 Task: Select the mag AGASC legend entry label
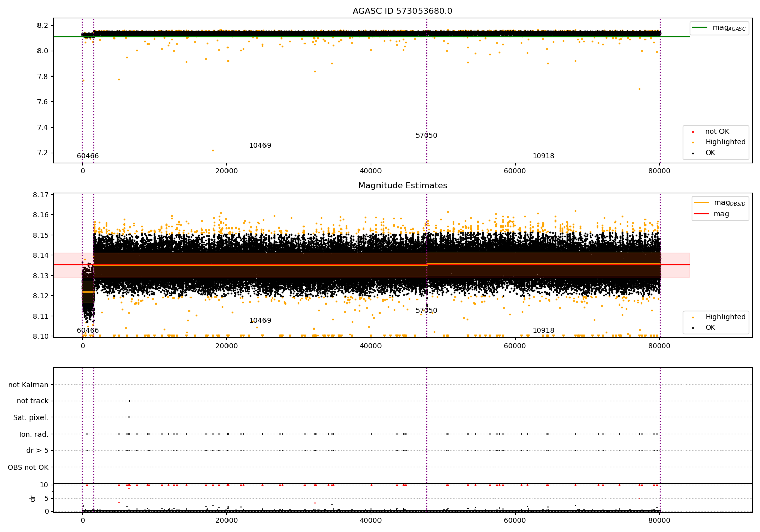(x=729, y=28)
